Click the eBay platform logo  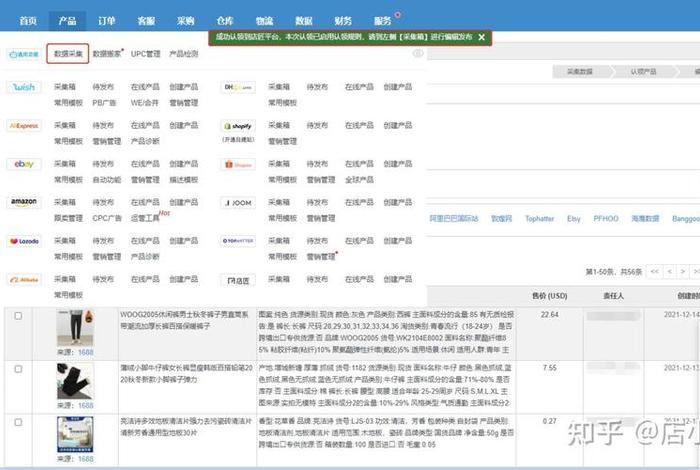click(x=24, y=164)
